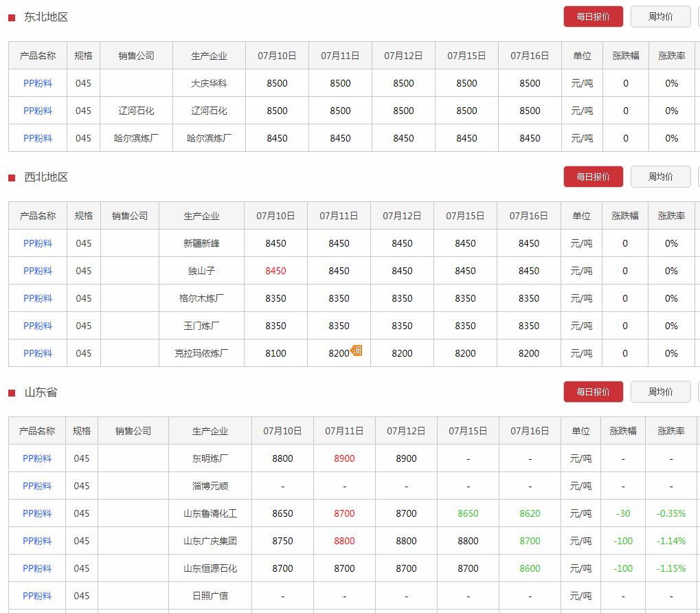This screenshot has width=700, height=613.
Task: Open PP粉料 link for 辽河石化 row
Action: [38, 111]
